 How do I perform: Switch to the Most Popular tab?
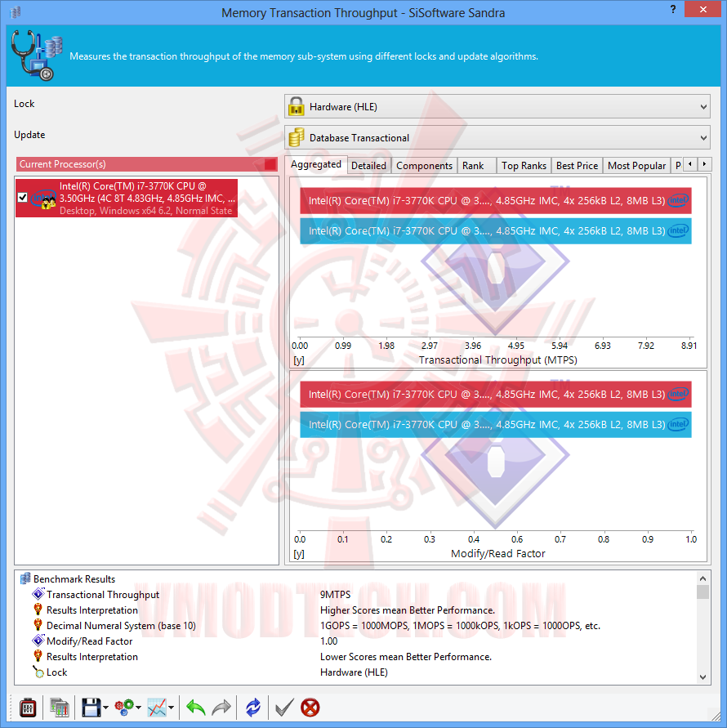(x=636, y=166)
